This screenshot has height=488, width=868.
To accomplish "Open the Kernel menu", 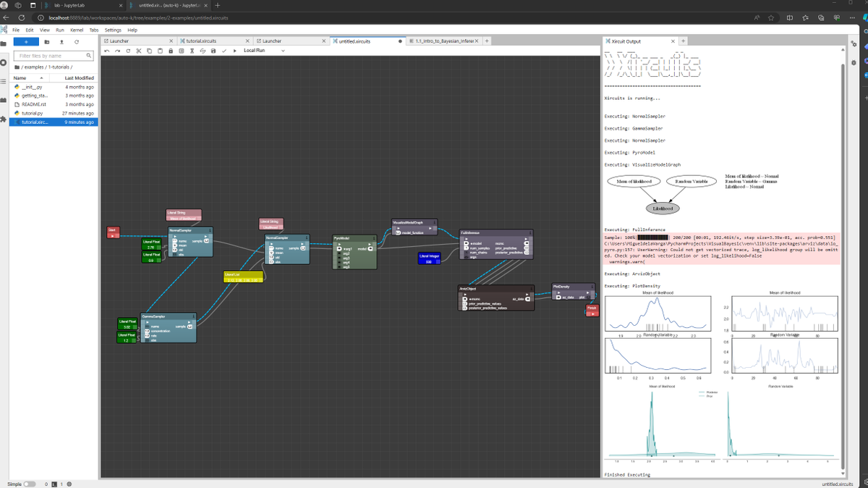I will [x=77, y=30].
